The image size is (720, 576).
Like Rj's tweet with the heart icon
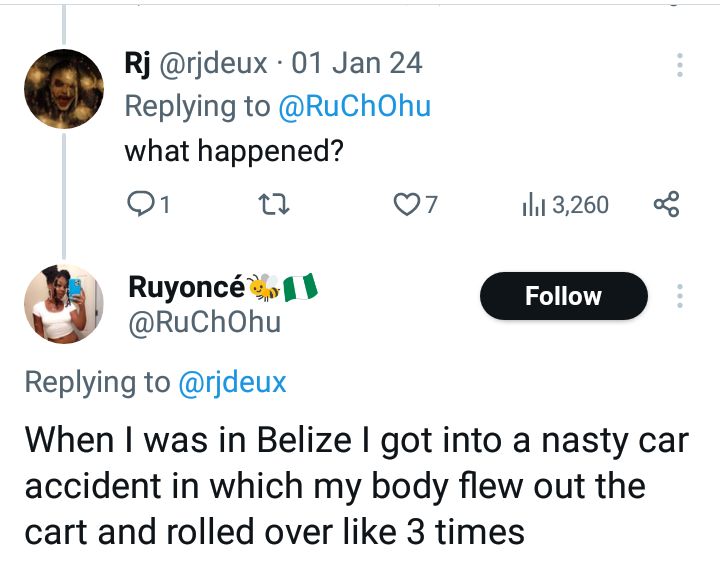pos(406,205)
